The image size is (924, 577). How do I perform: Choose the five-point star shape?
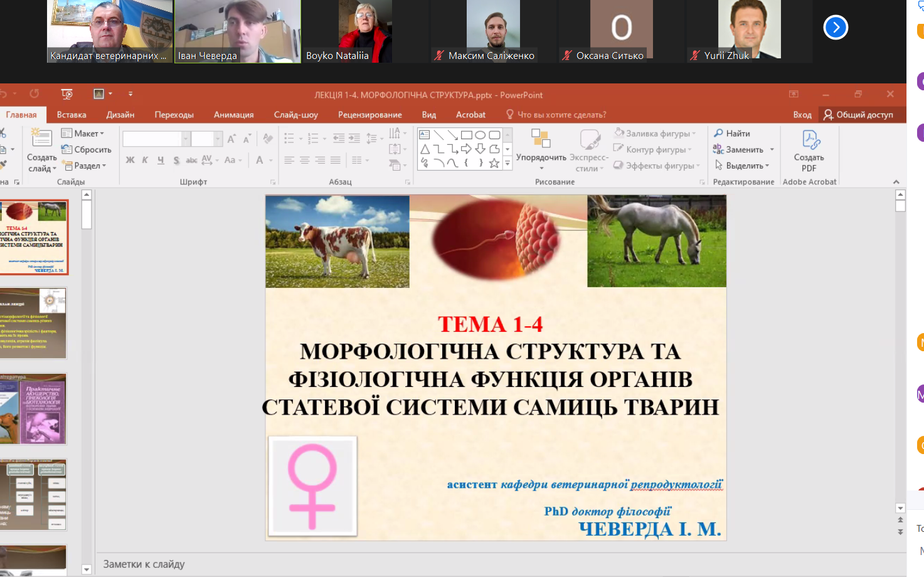(x=494, y=163)
